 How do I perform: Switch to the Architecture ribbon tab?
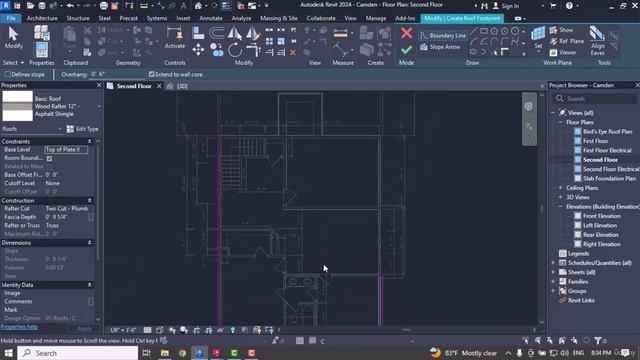pyautogui.click(x=42, y=18)
